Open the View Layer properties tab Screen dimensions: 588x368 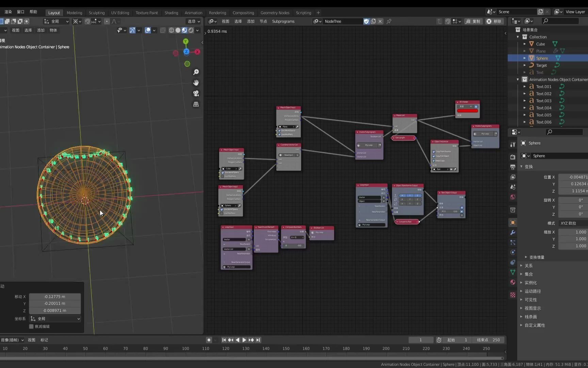(513, 177)
